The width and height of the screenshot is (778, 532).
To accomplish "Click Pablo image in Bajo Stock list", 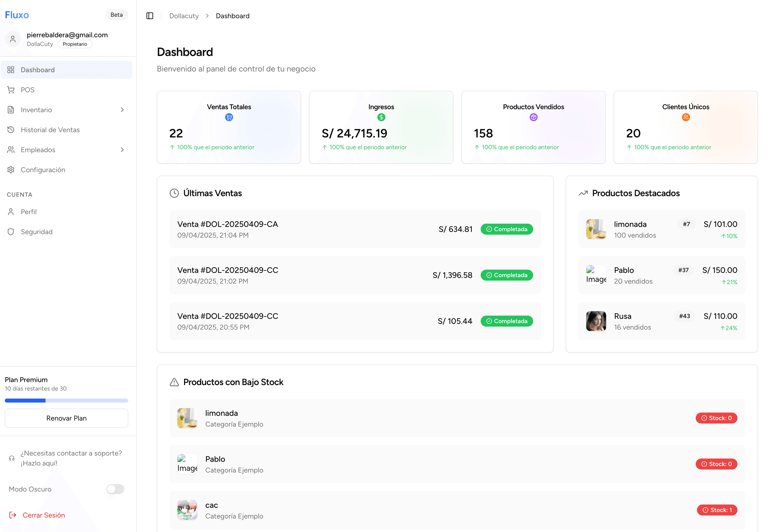I will point(188,464).
